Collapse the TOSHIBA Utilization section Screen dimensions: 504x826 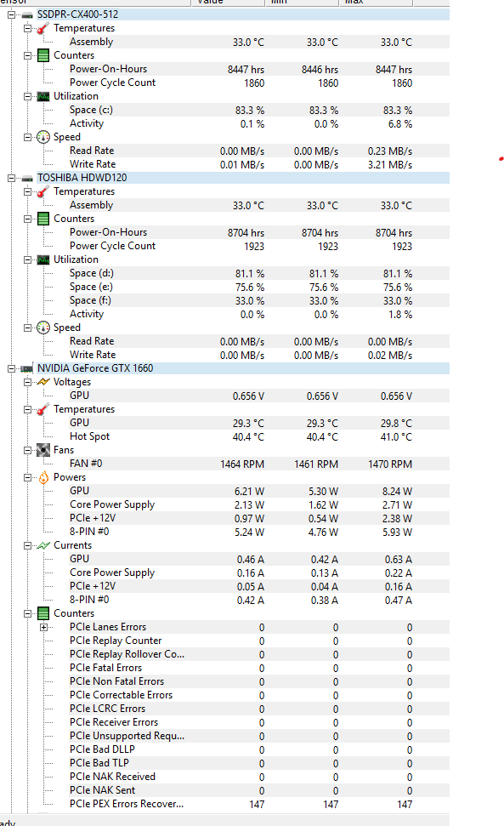pos(27,259)
